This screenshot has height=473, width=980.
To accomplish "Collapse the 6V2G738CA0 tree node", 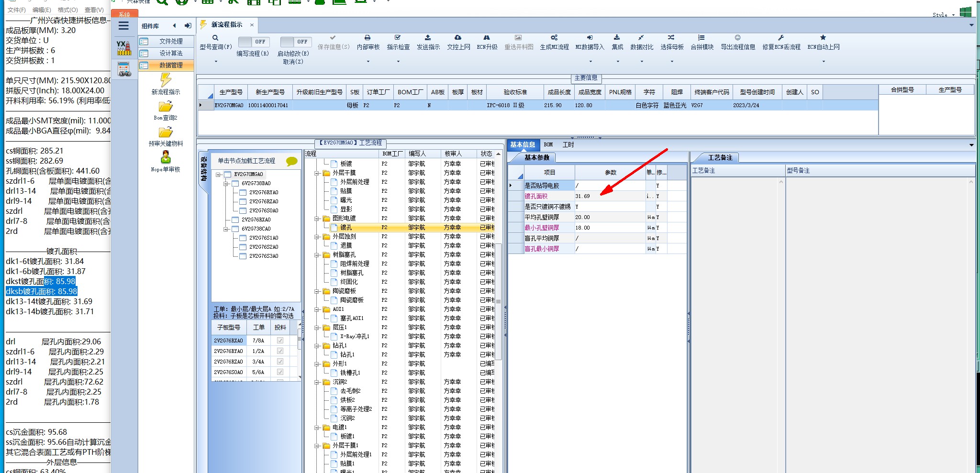I will [x=226, y=229].
